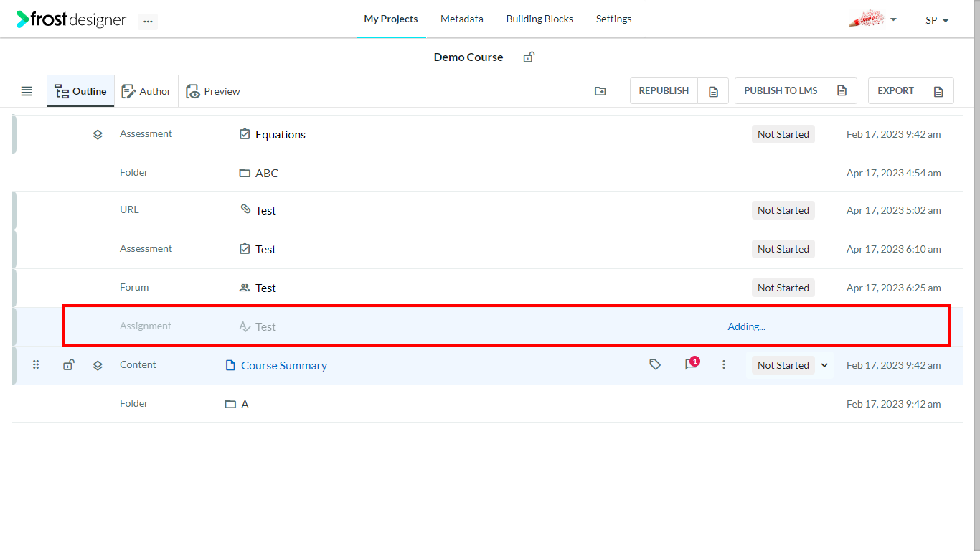Click the folder icon beside folder A

click(x=230, y=404)
